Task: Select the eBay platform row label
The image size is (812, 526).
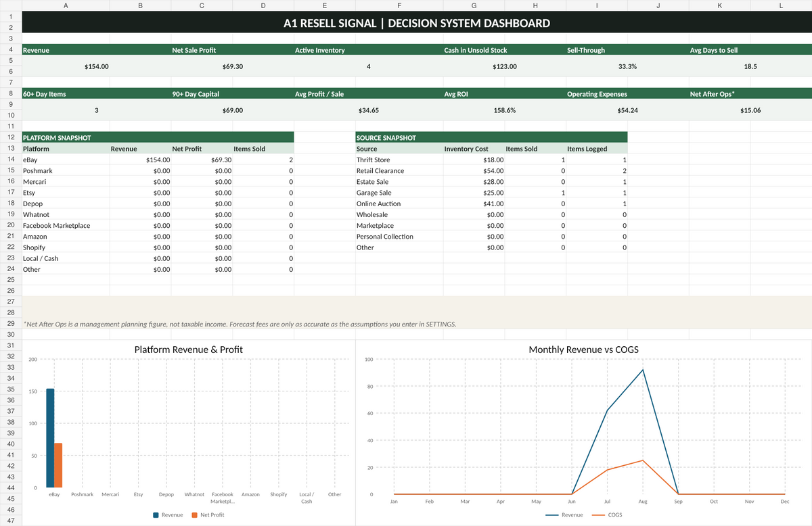Action: coord(65,160)
